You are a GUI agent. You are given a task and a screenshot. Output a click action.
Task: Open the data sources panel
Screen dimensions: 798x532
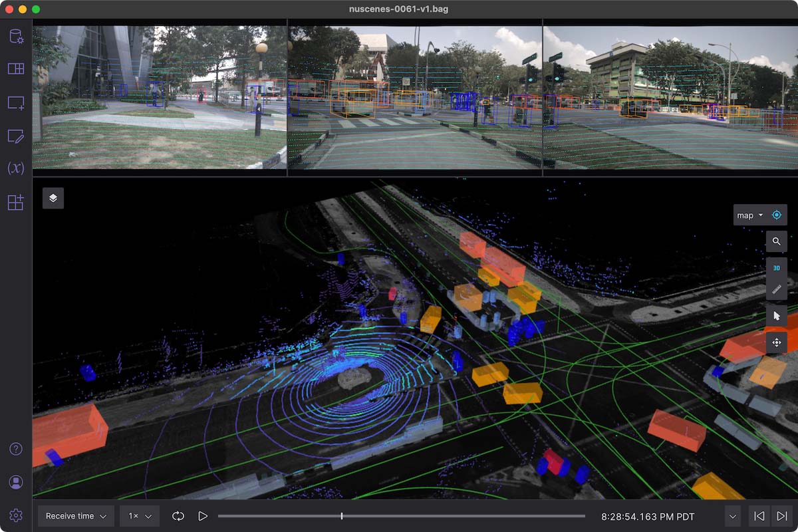16,37
